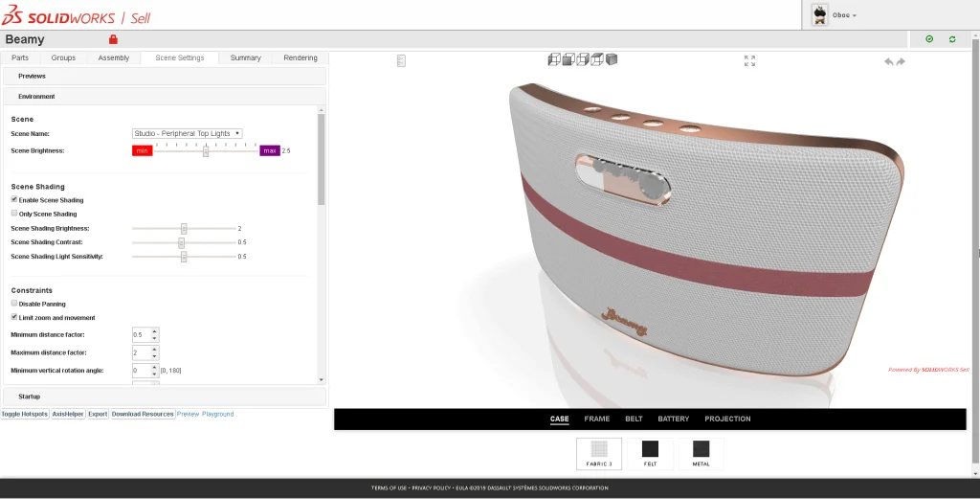This screenshot has height=499, width=980.
Task: Click the red lock icon beside Beamy
Action: click(113, 39)
